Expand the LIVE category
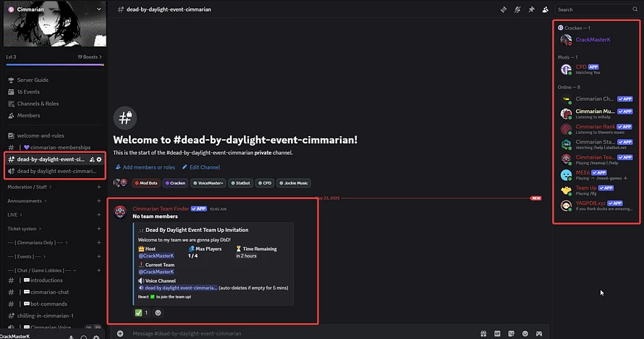 coord(14,215)
